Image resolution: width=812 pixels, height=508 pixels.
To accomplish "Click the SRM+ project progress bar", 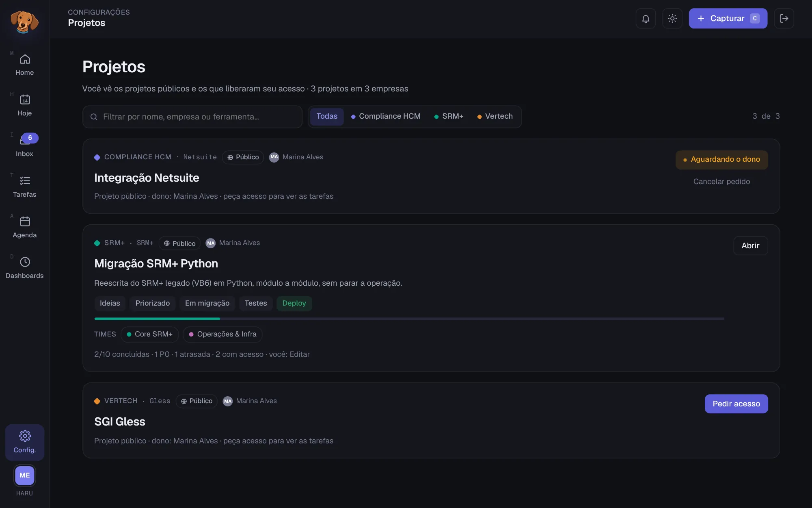I will coord(409,319).
